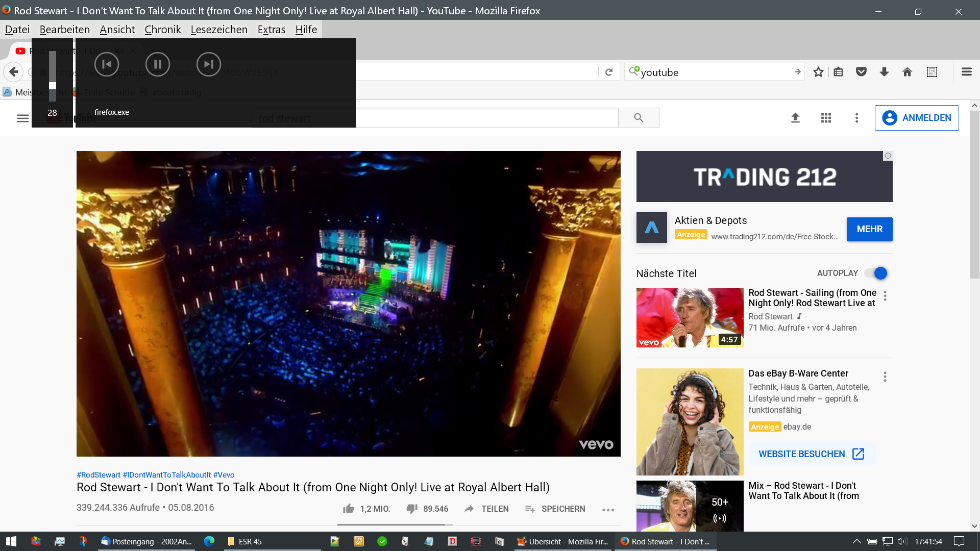The width and height of the screenshot is (980, 551).
Task: Bookmark page with star icon
Action: [818, 72]
